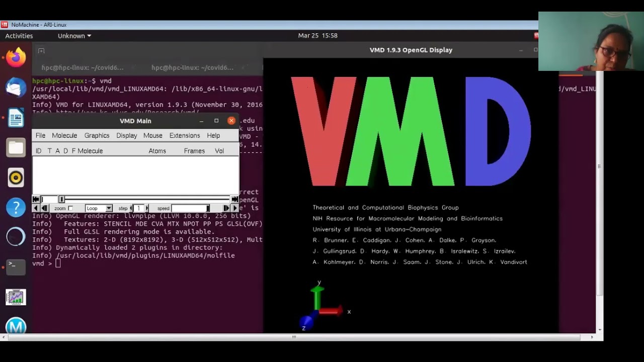Click the red V letter in display

(324, 131)
